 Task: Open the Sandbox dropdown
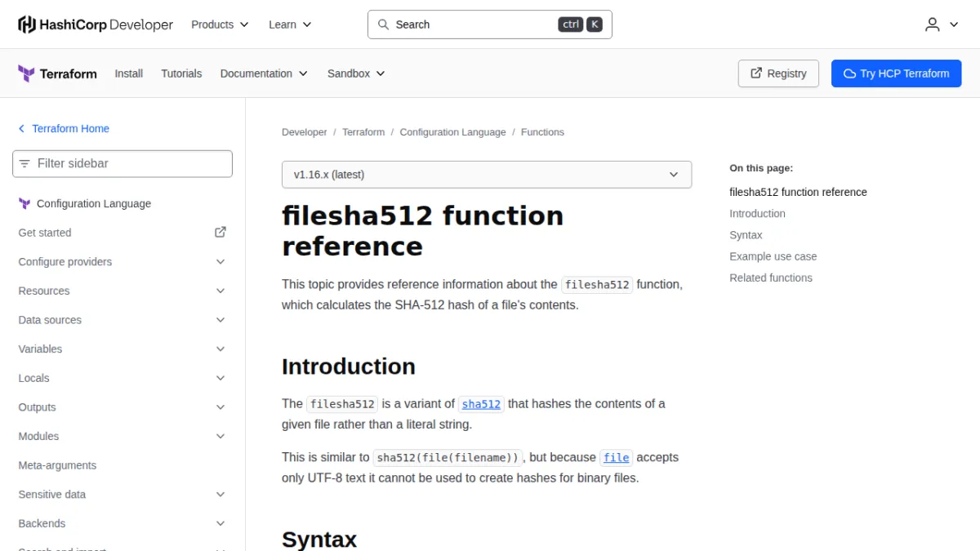point(356,73)
